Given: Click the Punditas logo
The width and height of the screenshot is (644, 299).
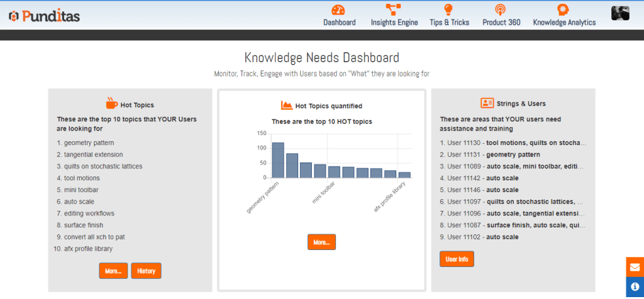Looking at the screenshot, I should [x=44, y=16].
